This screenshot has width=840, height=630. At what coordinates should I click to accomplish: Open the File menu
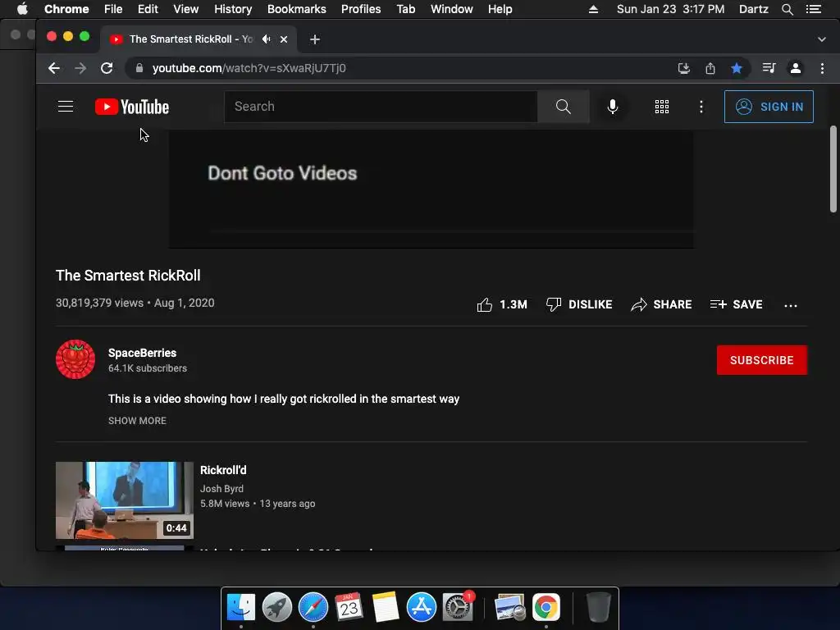coord(113,9)
